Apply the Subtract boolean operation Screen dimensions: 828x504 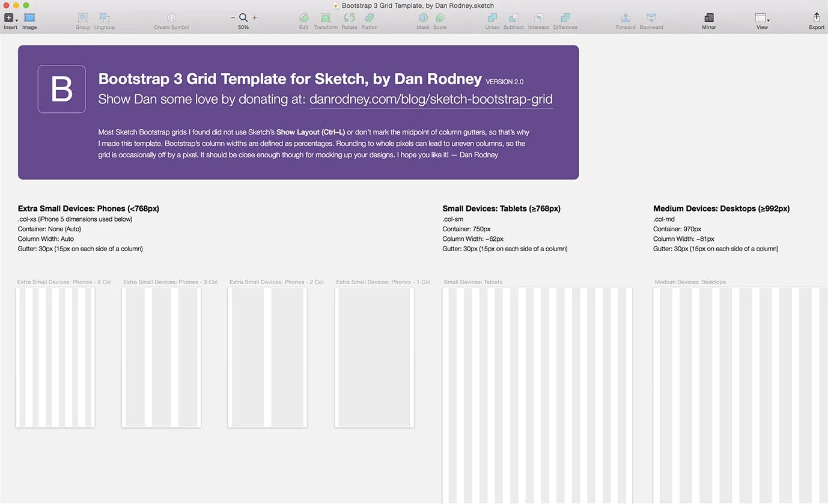tap(514, 18)
